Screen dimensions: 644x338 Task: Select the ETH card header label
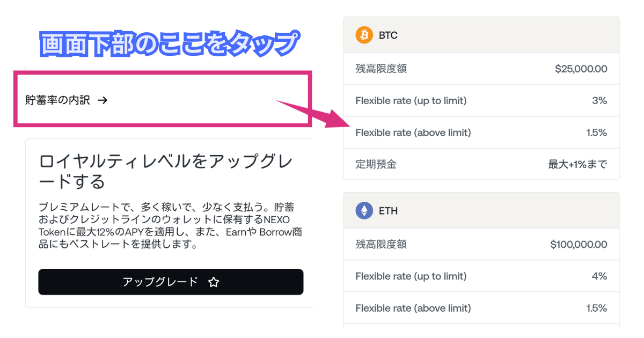[x=388, y=211]
